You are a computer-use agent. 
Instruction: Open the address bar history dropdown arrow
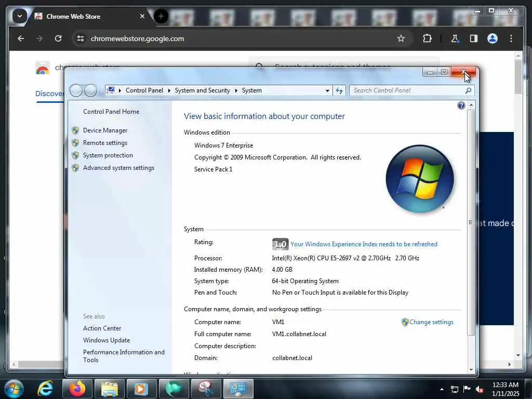(327, 90)
